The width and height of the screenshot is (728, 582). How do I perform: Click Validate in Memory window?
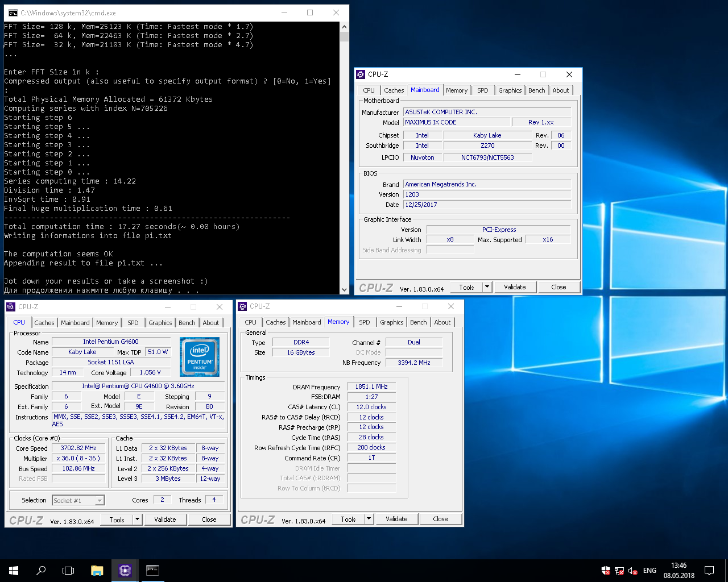(x=396, y=519)
